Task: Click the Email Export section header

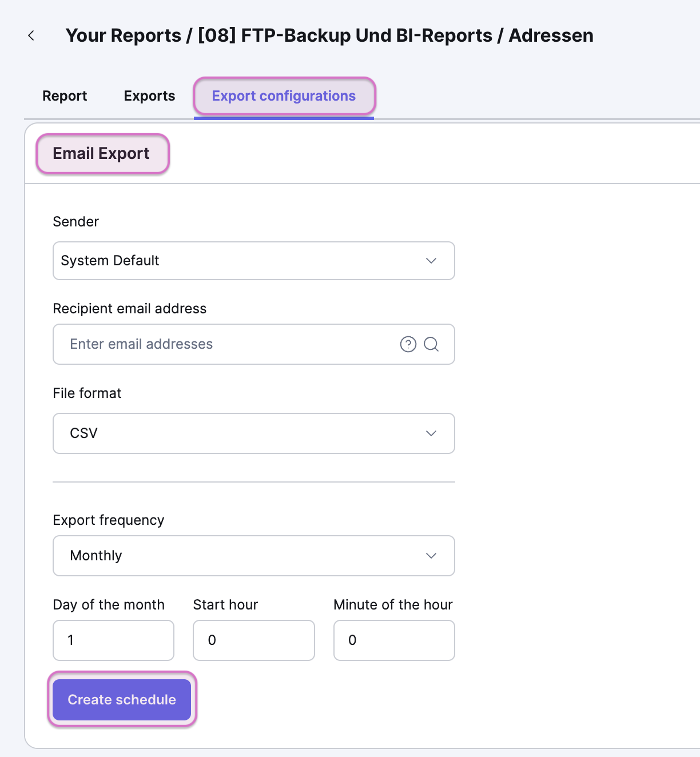Action: 101,154
